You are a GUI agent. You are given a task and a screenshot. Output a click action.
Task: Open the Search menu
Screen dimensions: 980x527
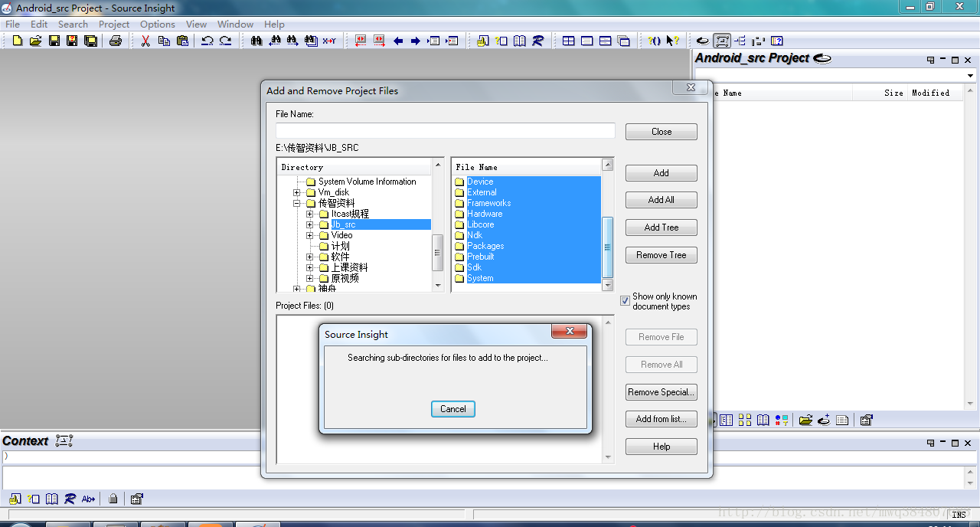[73, 24]
